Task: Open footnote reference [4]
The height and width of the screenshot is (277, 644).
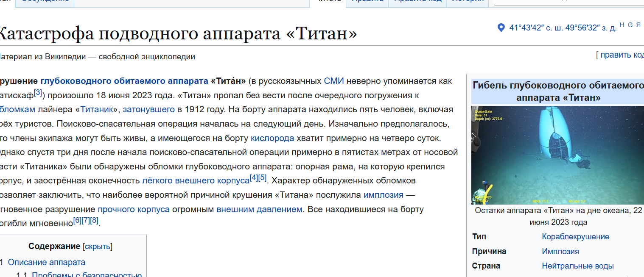Action: [x=254, y=178]
